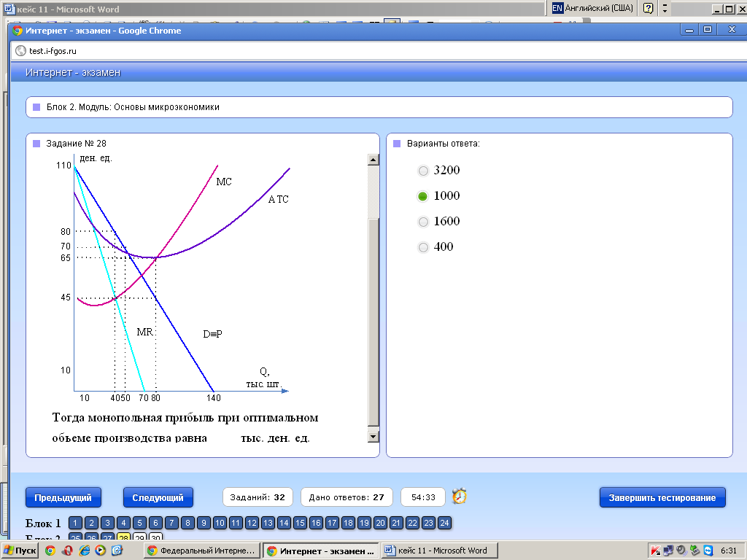
Task: Click Варианты ответа: heading
Action: point(443,144)
